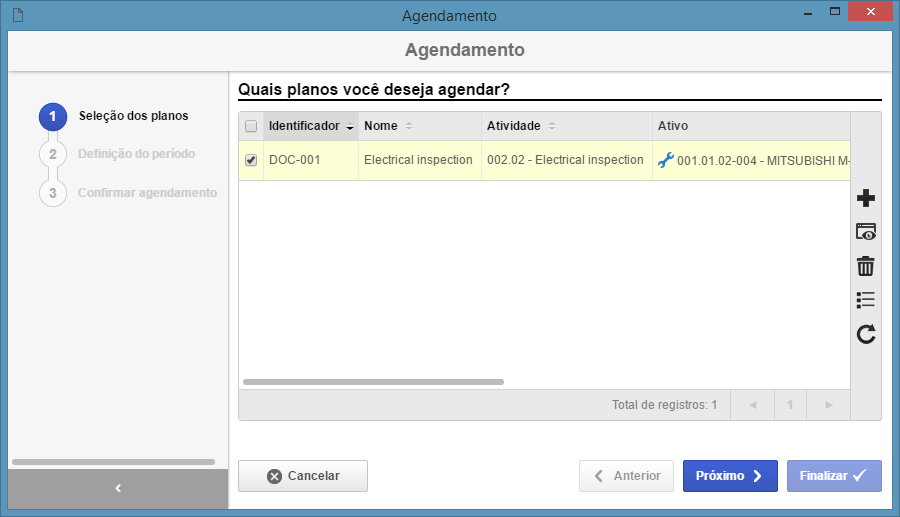
Task: Click the wrench icon in Ativo column
Action: click(666, 160)
